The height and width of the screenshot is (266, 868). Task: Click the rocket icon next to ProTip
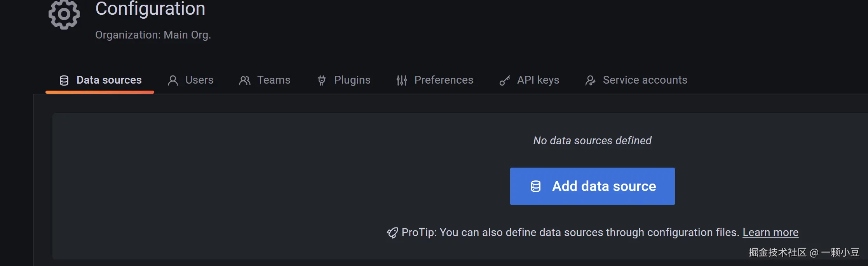392,233
